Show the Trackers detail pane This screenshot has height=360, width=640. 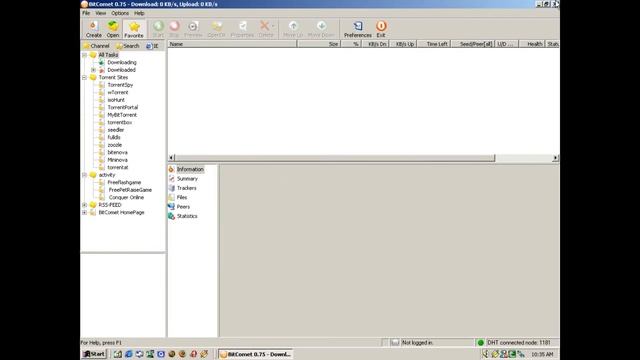187,188
